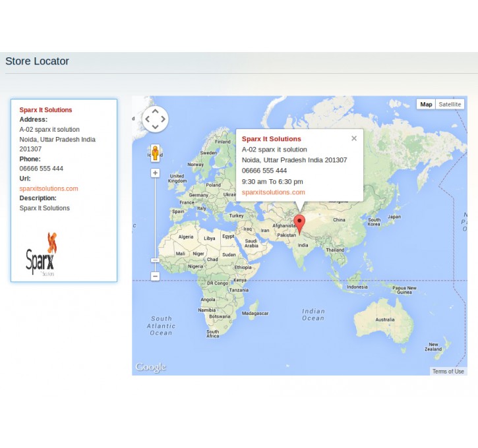Open the Terms of Use link
The width and height of the screenshot is (478, 448).
coord(448,372)
